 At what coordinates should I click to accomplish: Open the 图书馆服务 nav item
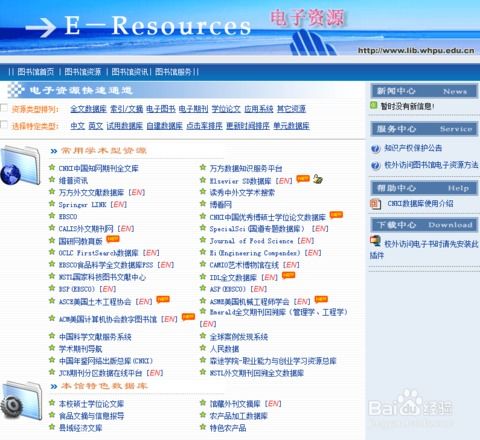[x=173, y=72]
